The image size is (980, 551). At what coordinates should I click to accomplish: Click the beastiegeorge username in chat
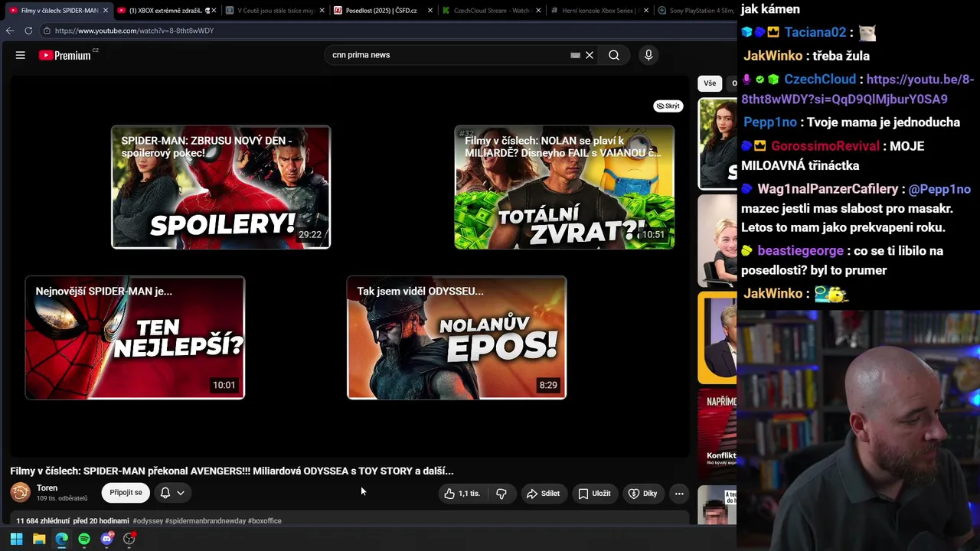(800, 251)
